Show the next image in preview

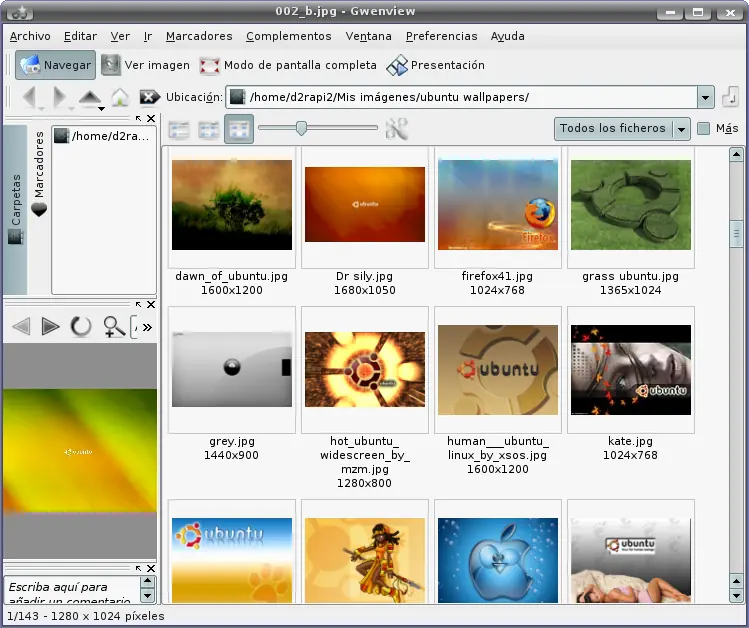[x=51, y=327]
